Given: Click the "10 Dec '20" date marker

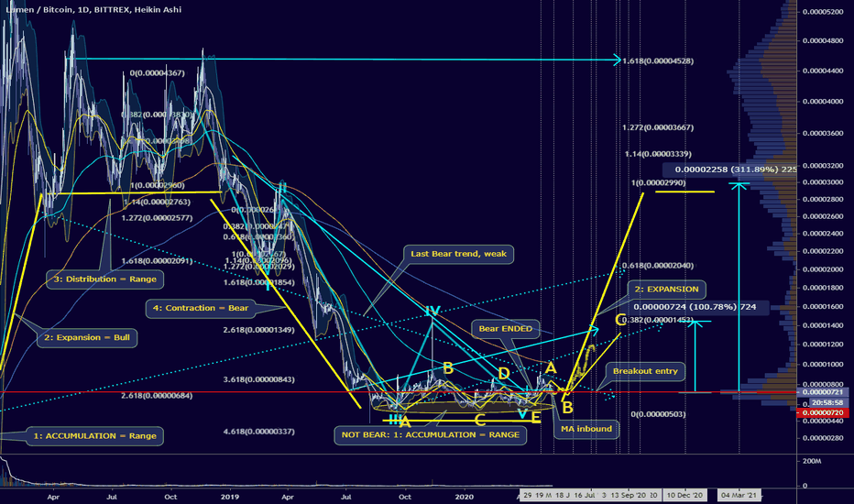Looking at the screenshot, I should coord(684,495).
